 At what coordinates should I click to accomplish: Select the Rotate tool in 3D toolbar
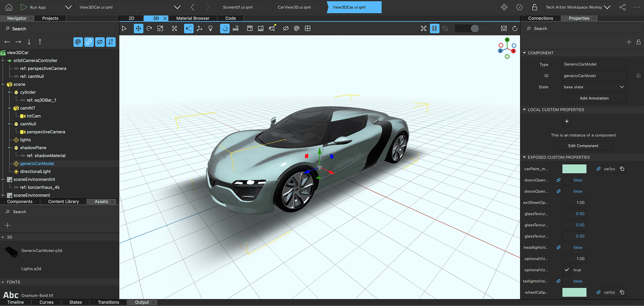pyautogui.click(x=149, y=29)
